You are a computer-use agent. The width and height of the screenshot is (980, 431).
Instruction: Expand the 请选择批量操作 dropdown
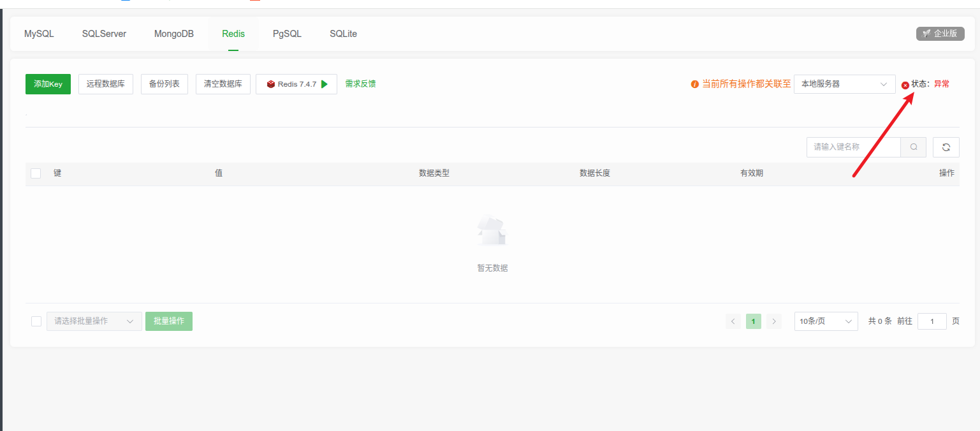pyautogui.click(x=94, y=321)
